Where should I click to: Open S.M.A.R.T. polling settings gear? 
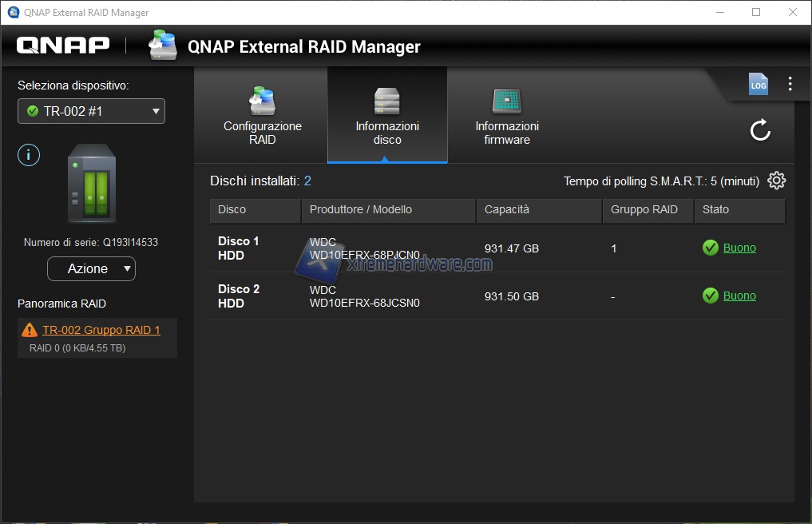point(776,181)
